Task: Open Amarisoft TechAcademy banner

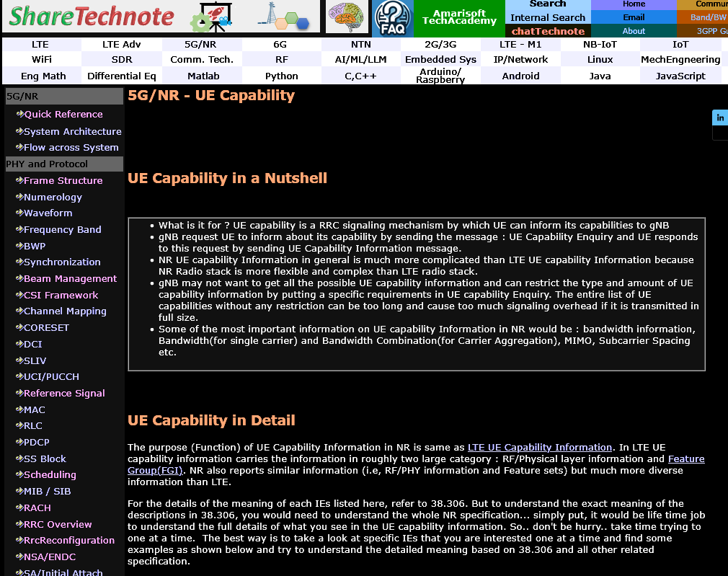Action: coord(459,17)
